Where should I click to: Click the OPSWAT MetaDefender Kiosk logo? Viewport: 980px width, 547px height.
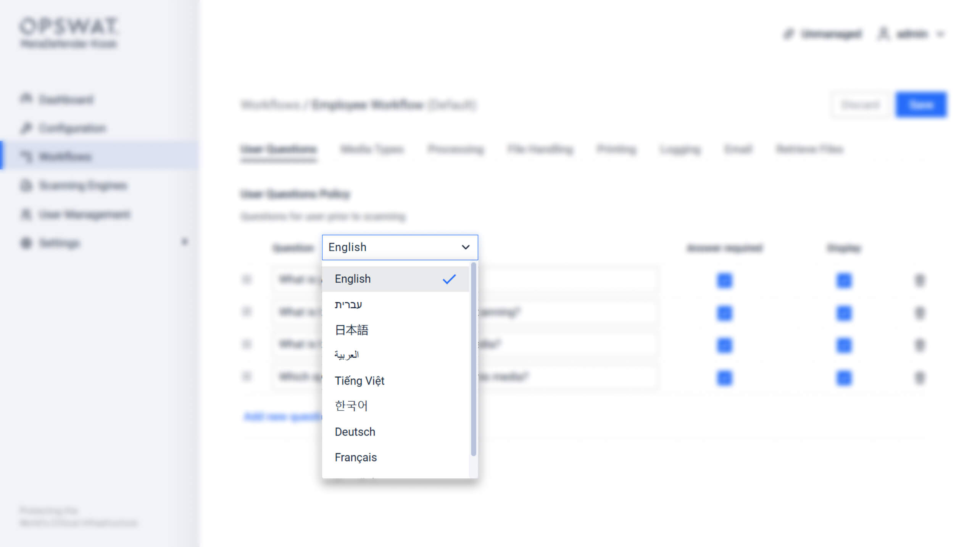(x=69, y=34)
